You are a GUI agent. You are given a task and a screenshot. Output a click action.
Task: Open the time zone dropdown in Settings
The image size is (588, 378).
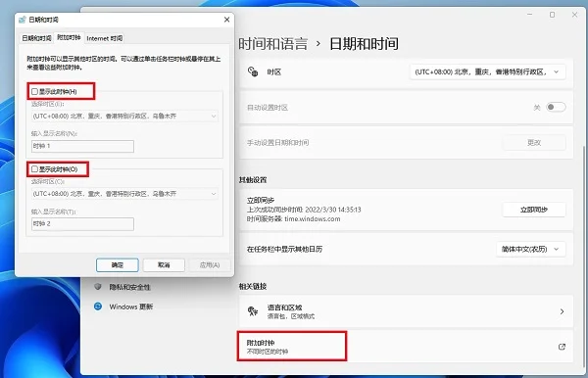[x=487, y=71]
